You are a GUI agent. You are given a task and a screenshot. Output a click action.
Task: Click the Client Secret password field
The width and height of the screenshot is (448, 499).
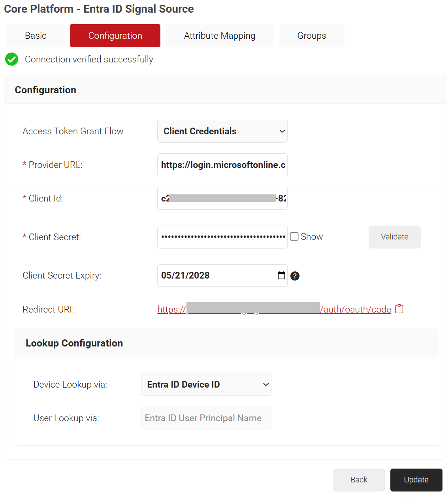click(x=222, y=237)
